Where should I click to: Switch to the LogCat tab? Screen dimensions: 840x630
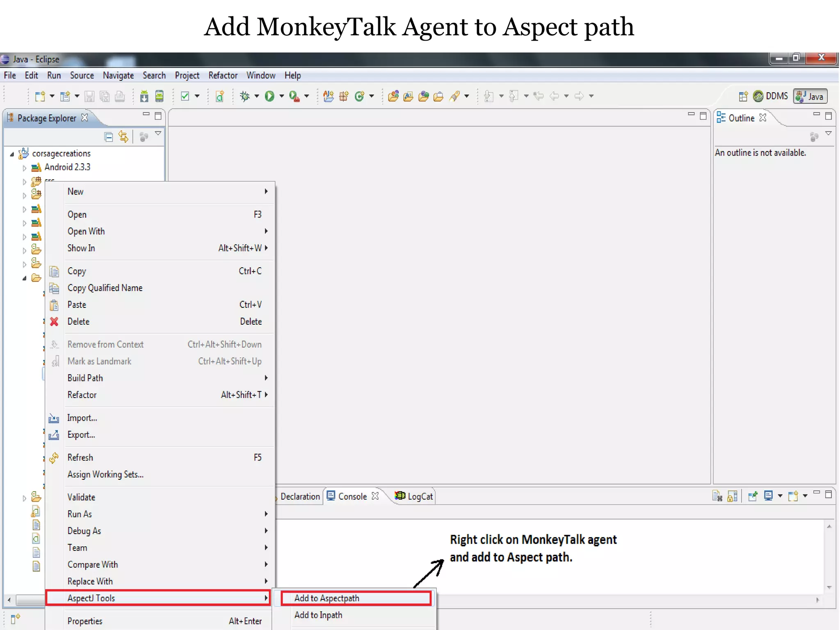pos(414,497)
